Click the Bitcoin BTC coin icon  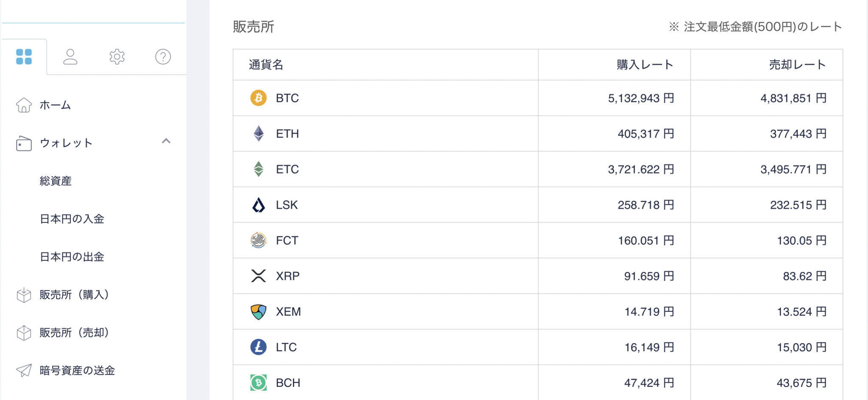(259, 98)
